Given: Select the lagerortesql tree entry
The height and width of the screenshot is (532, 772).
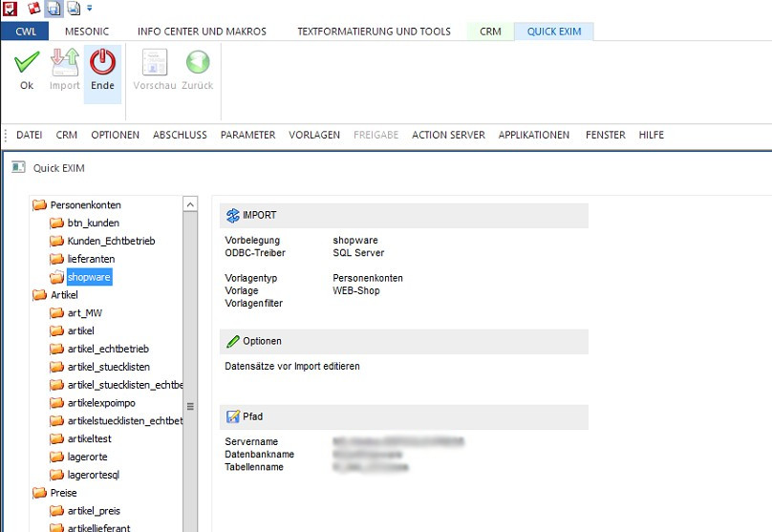Looking at the screenshot, I should 93,475.
